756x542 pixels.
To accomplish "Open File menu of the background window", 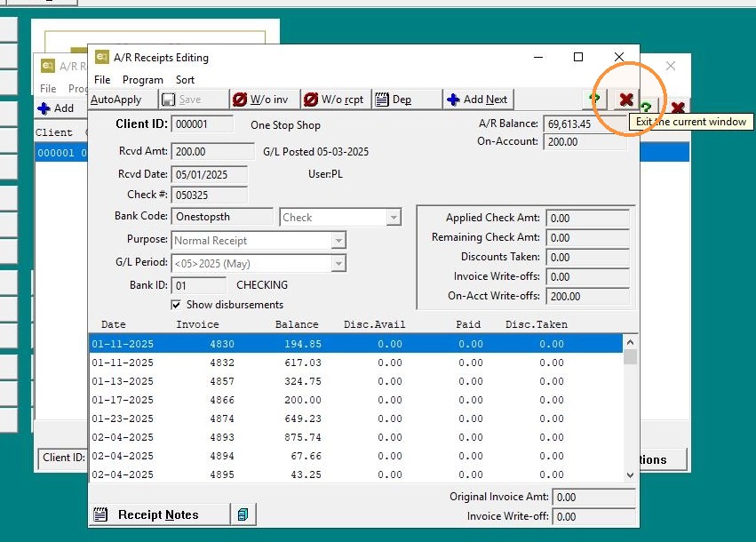I will [48, 89].
